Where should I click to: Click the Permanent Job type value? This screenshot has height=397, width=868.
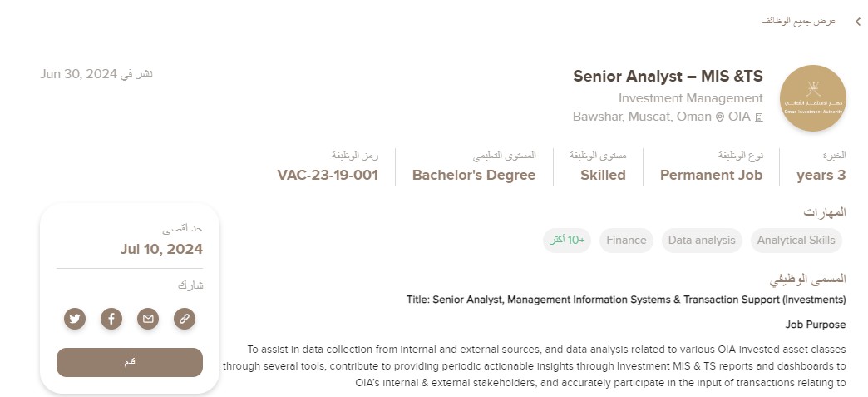[x=712, y=176]
